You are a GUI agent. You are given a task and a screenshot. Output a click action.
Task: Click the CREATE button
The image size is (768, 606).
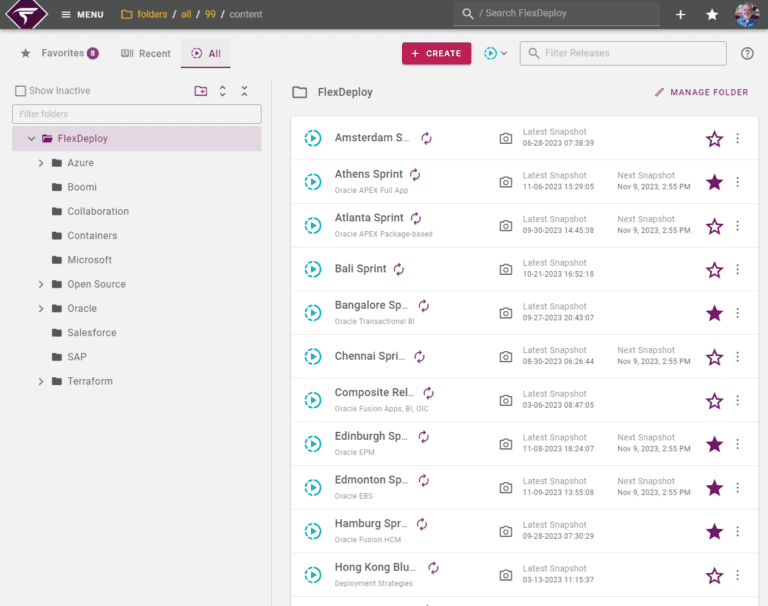[436, 53]
